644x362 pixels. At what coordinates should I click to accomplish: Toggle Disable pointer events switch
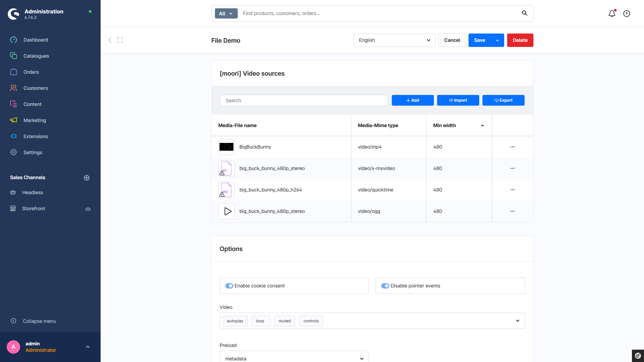[385, 286]
